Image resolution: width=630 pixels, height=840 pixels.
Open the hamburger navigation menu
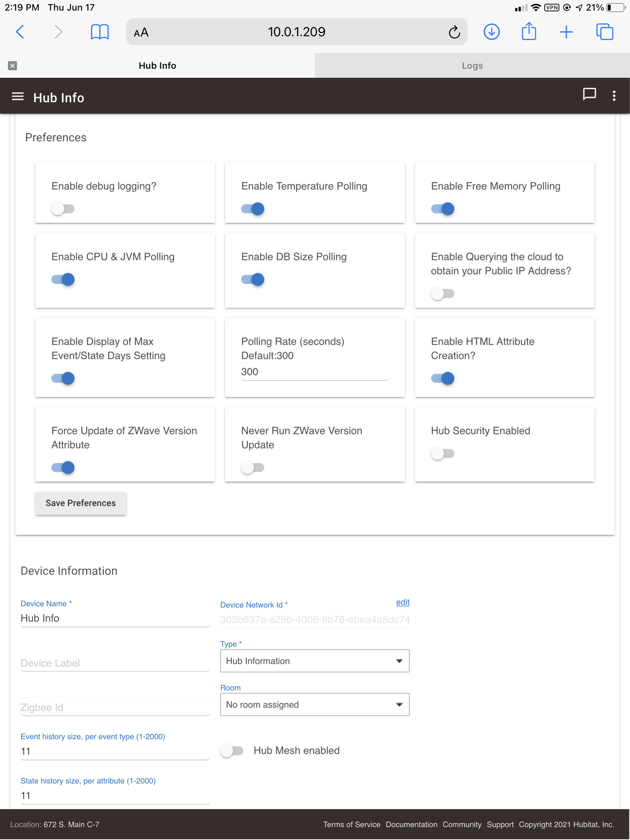(x=17, y=97)
